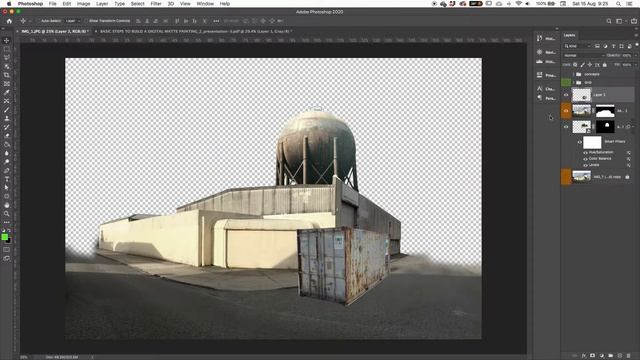This screenshot has width=640, height=360.
Task: Select the Frame tool
Action: (x=7, y=84)
